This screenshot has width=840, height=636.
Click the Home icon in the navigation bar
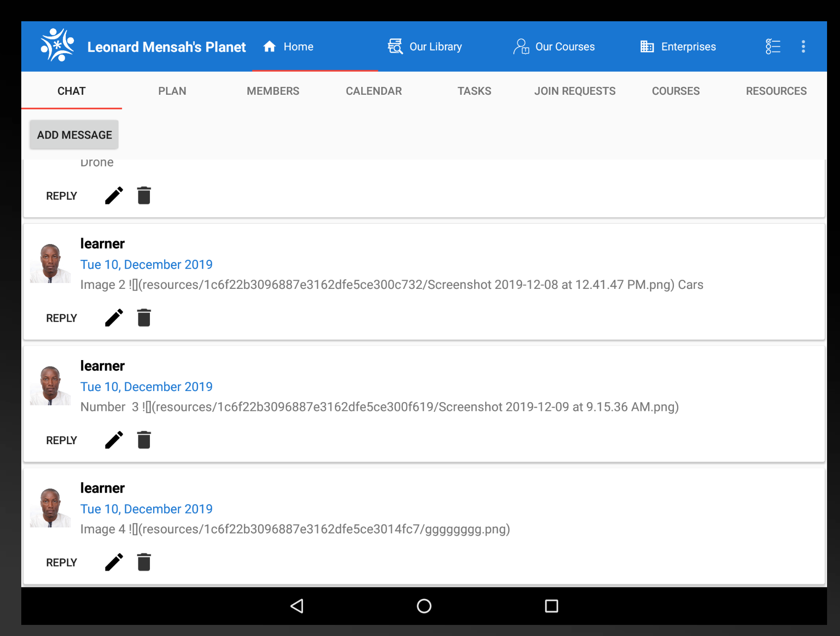(270, 46)
